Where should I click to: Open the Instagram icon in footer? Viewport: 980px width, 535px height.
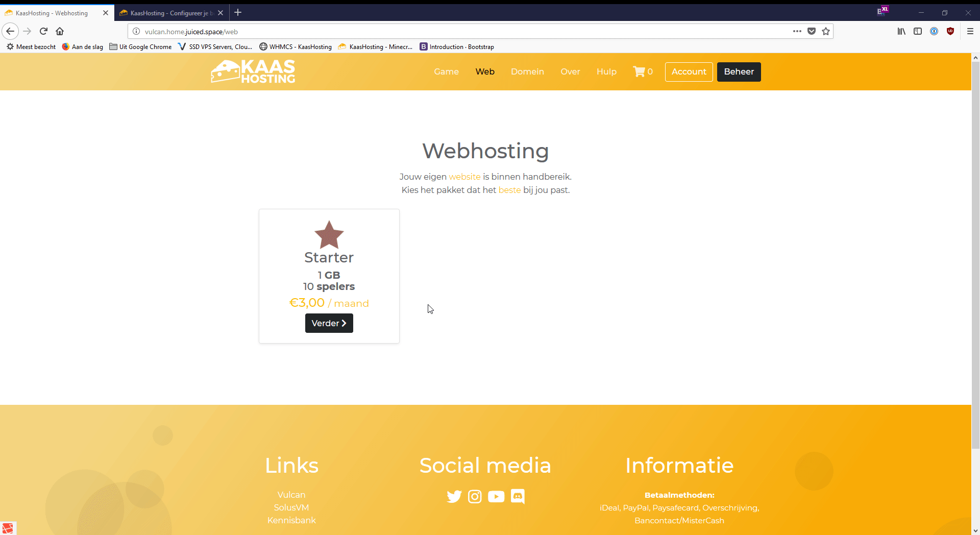[x=475, y=497]
